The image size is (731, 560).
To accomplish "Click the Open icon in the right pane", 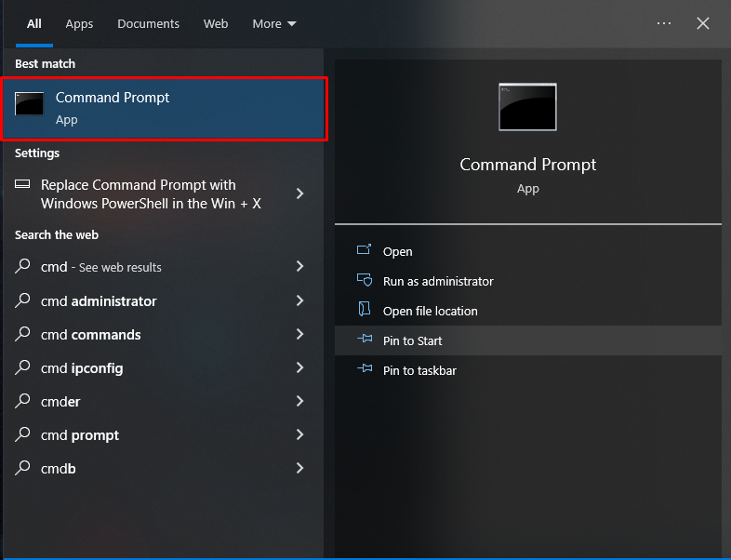I will click(365, 251).
